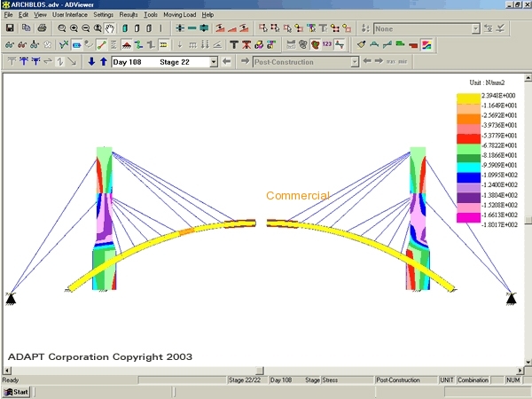Click the green glasses view icon
This screenshot has height=399, width=532.
(x=10, y=44)
